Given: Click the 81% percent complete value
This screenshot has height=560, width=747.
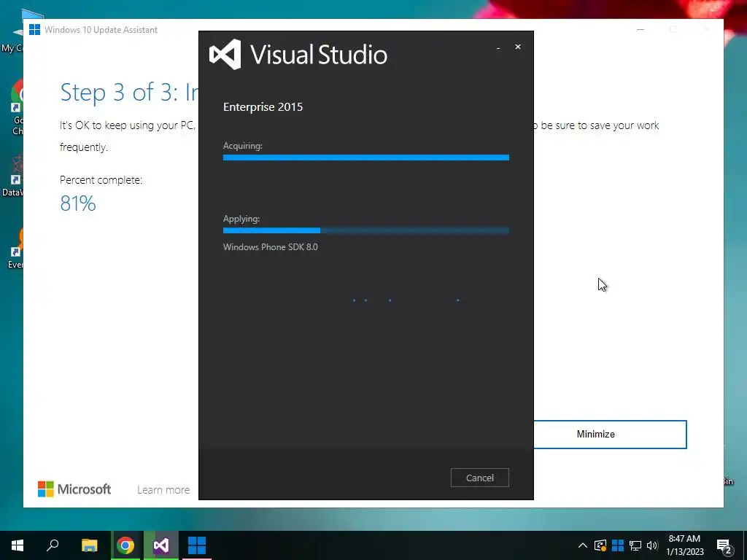Looking at the screenshot, I should [78, 203].
